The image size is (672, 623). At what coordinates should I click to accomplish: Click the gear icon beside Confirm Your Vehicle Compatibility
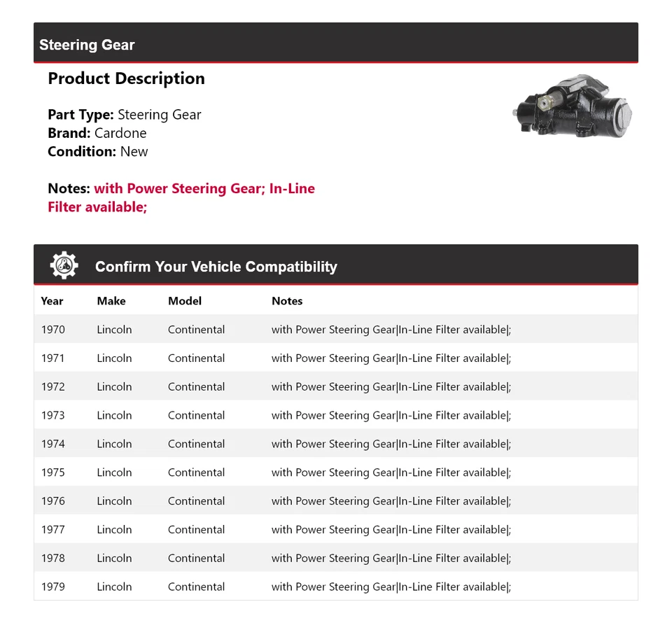tap(64, 266)
